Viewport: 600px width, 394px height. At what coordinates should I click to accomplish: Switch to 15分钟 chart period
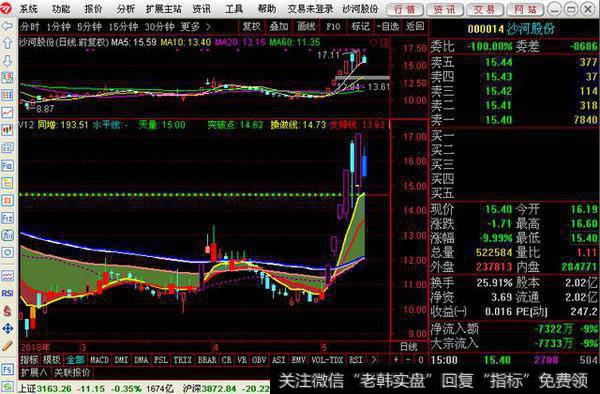[x=123, y=27]
